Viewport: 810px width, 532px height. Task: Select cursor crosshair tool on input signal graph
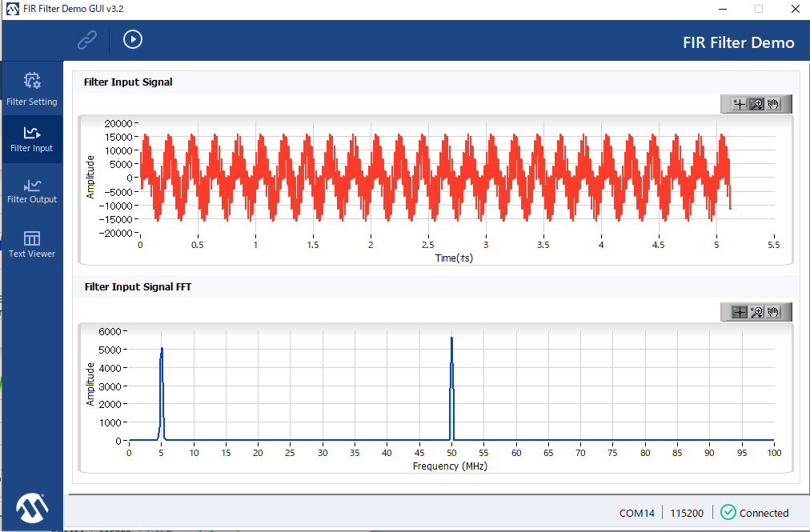(x=739, y=104)
